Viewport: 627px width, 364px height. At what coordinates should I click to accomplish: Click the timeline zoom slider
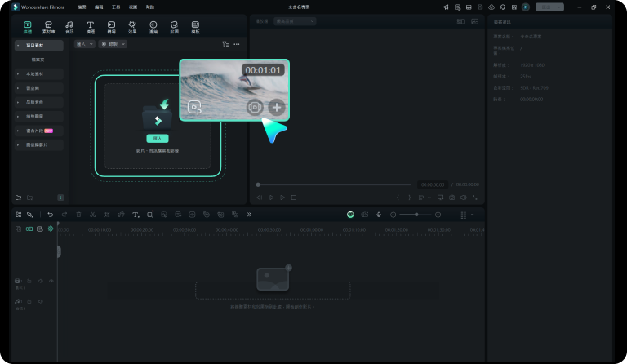416,215
